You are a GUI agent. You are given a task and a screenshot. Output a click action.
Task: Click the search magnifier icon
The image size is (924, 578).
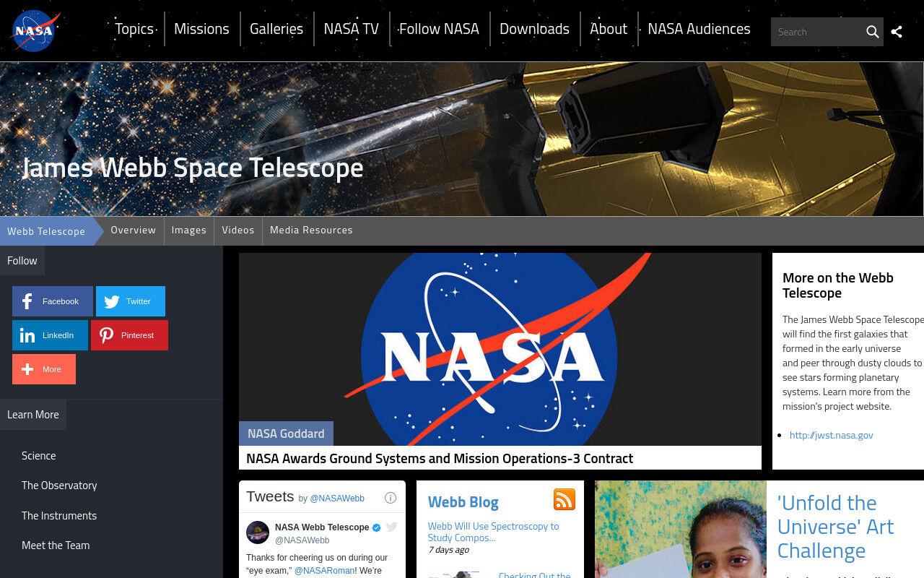point(872,32)
